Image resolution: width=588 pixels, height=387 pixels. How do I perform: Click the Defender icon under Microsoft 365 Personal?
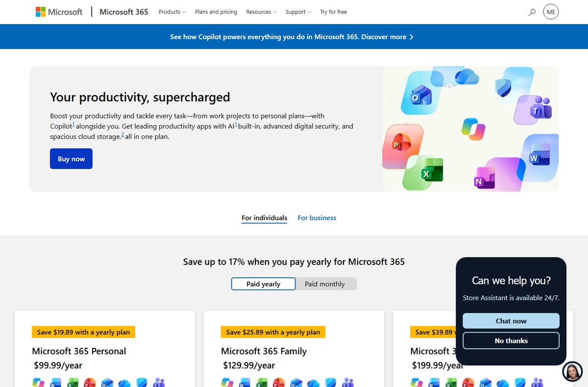142,383
